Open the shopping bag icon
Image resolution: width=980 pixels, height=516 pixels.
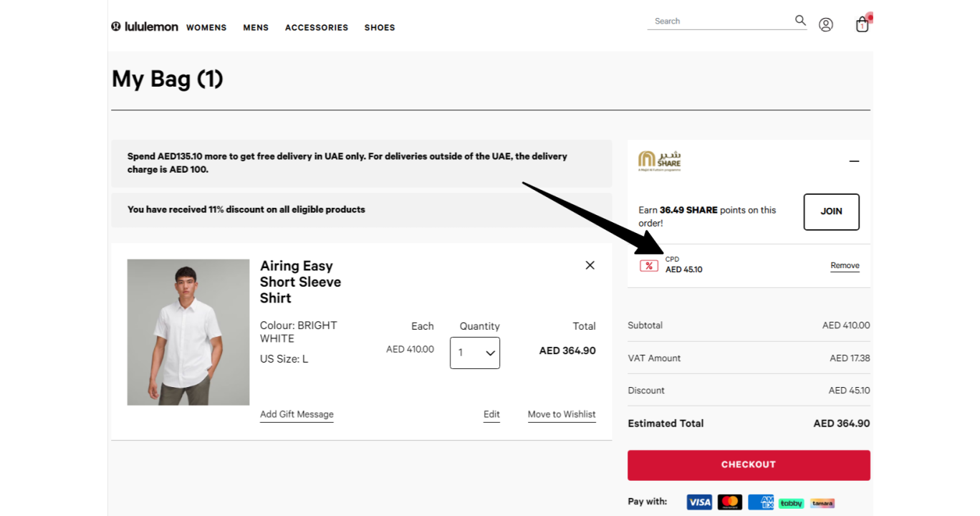pos(863,24)
